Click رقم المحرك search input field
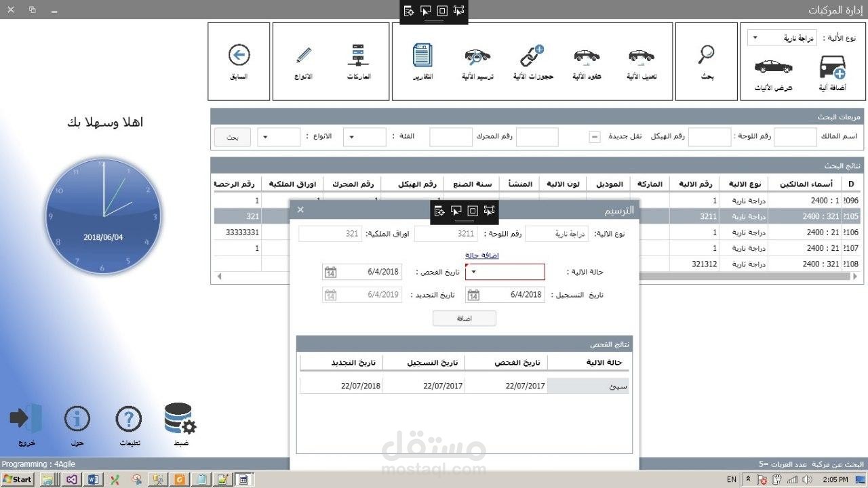 click(451, 137)
